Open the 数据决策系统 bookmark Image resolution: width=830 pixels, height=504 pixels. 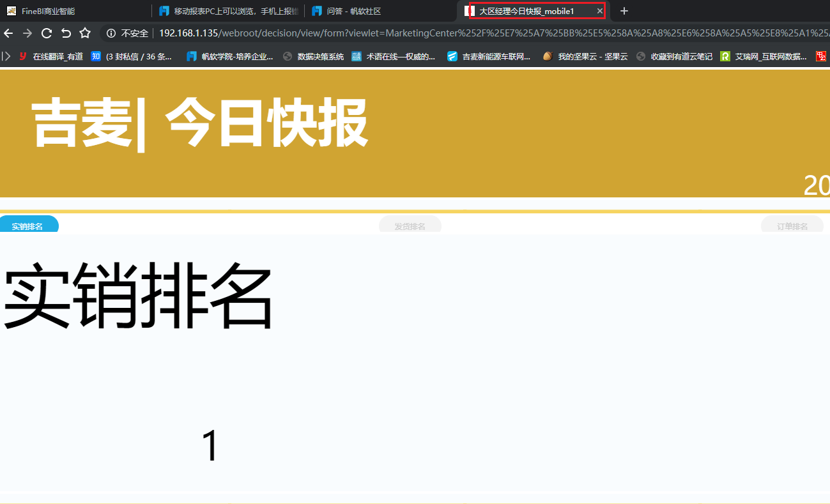coord(314,56)
